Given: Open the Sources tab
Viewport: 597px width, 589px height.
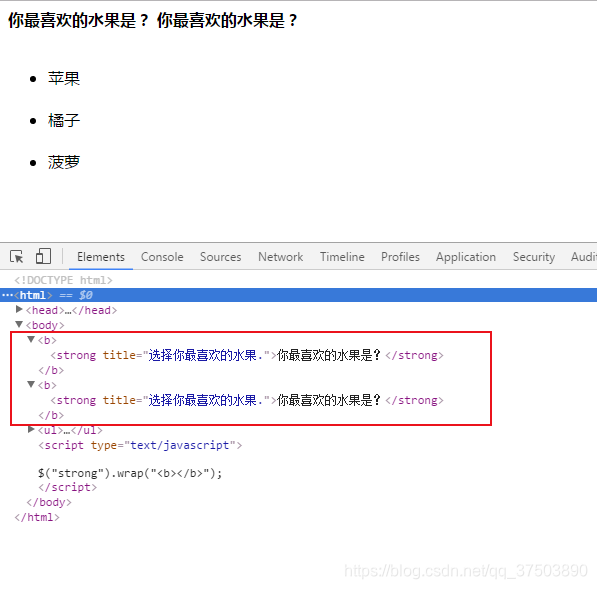Looking at the screenshot, I should pos(220,257).
